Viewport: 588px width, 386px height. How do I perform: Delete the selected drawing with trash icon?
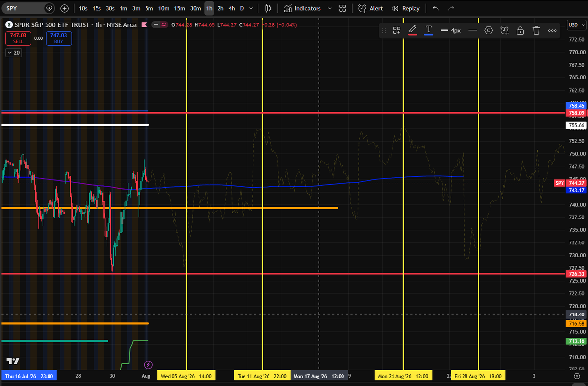pyautogui.click(x=536, y=30)
